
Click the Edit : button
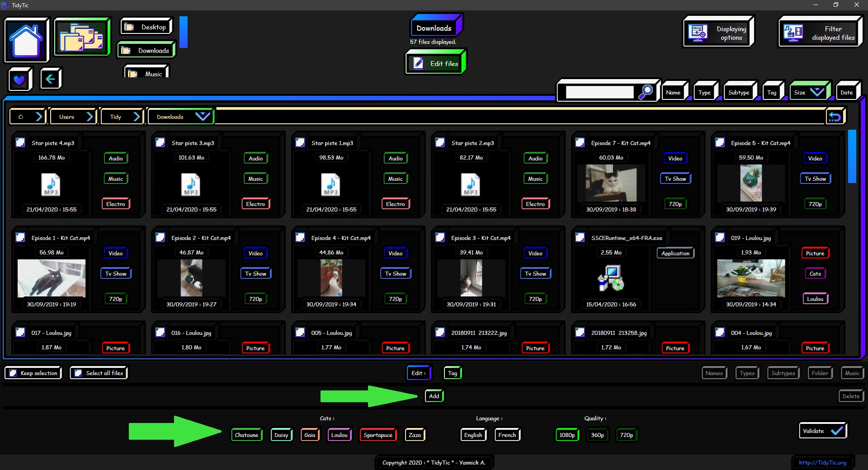click(419, 373)
